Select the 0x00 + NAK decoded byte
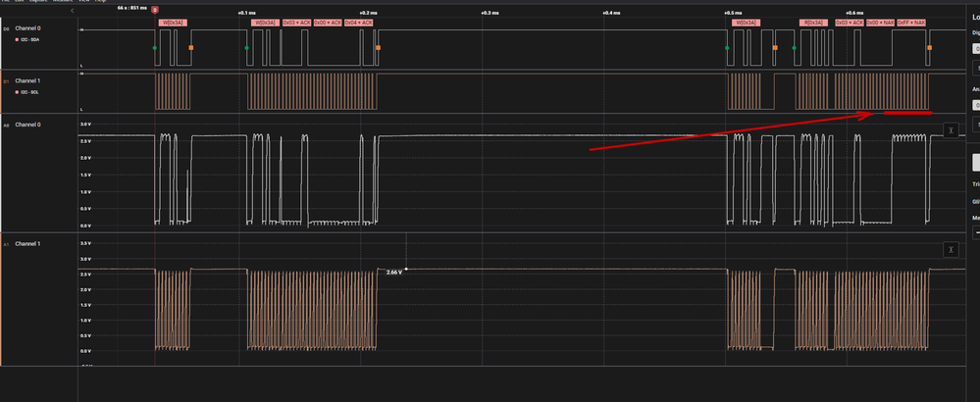980x402 pixels. pyautogui.click(x=880, y=23)
